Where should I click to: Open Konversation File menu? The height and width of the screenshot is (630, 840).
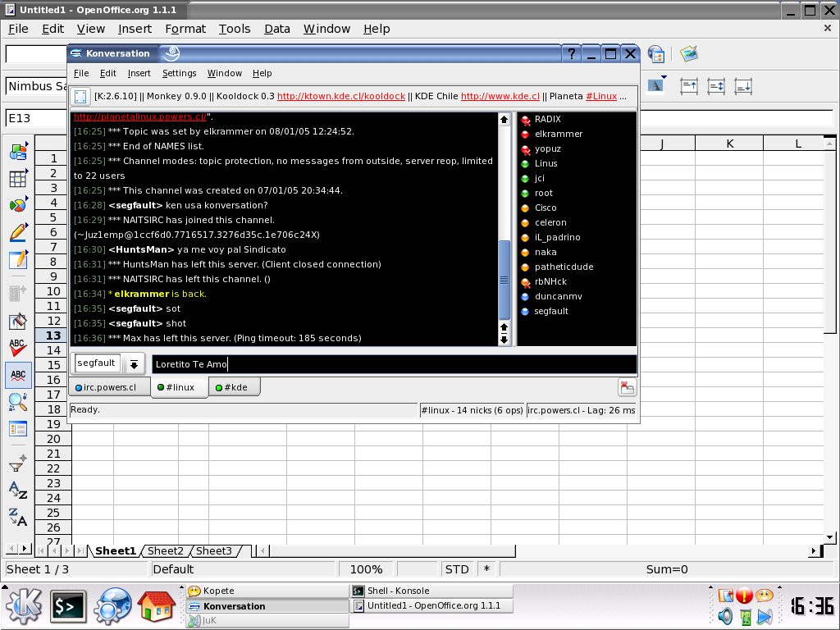81,73
